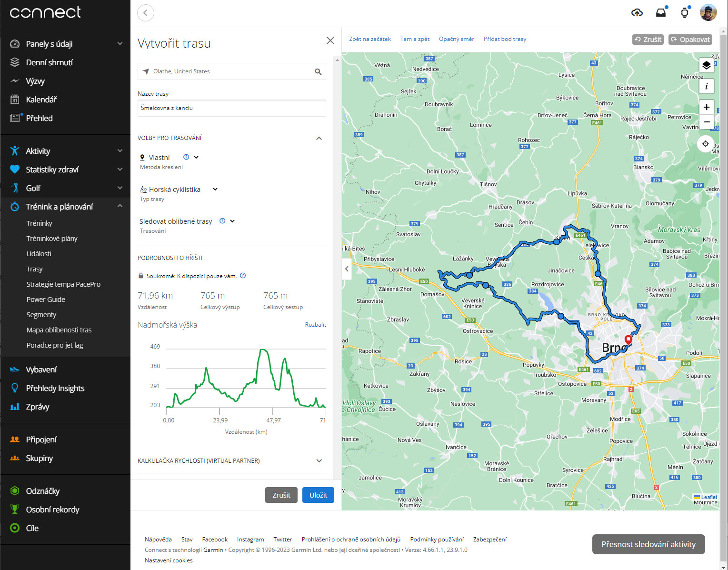Click the Tam a zpět link
The width and height of the screenshot is (728, 570).
click(x=415, y=39)
